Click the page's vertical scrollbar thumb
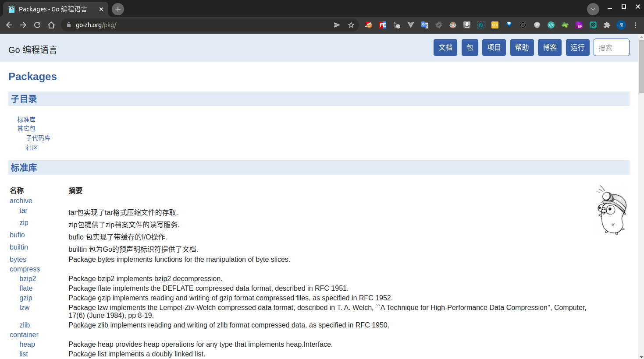Image resolution: width=644 pixels, height=359 pixels. click(x=641, y=66)
